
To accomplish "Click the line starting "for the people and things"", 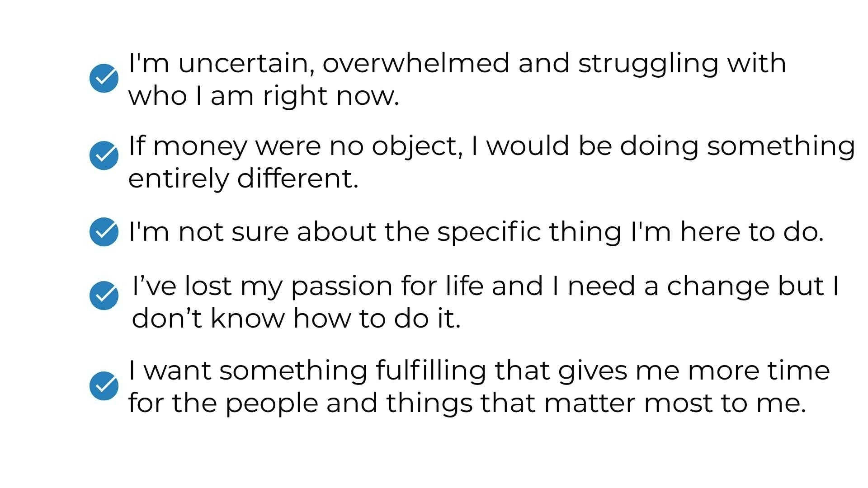I will (x=467, y=403).
